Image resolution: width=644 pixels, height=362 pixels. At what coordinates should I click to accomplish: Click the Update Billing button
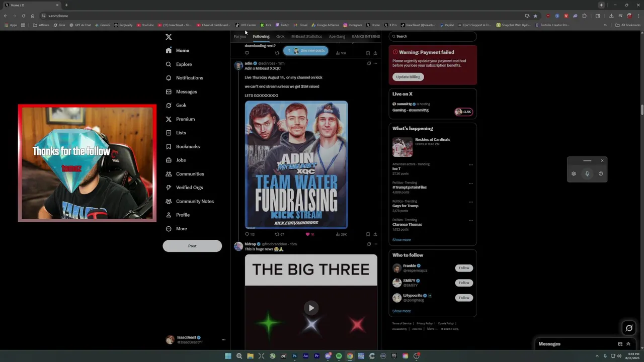click(408, 77)
